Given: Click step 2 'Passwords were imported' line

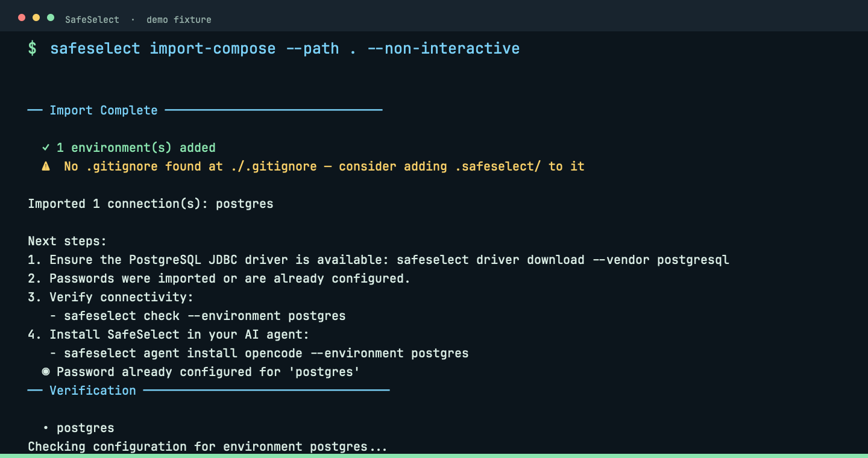Looking at the screenshot, I should [219, 278].
